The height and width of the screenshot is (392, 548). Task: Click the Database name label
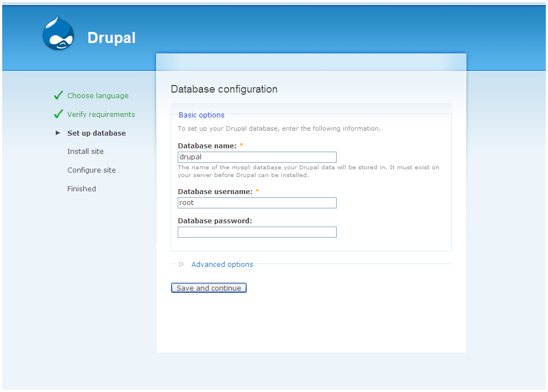coord(208,146)
